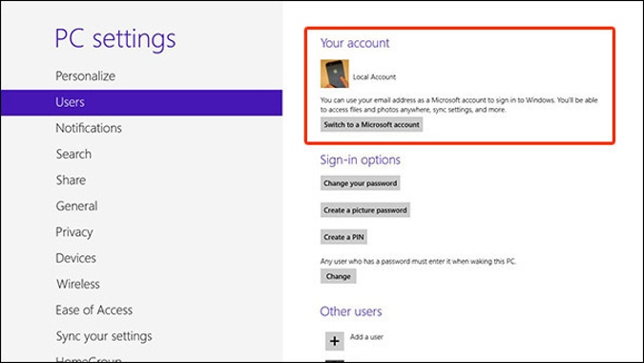The image size is (644, 363).
Task: Click the Add a user label
Action: click(366, 337)
